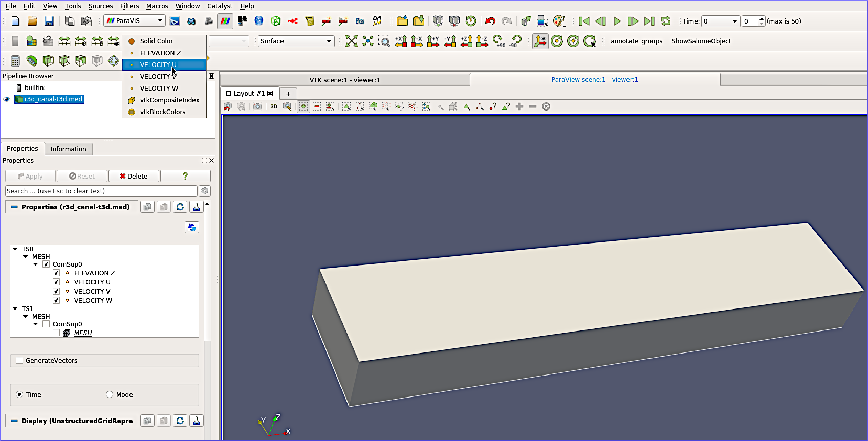Viewport: 868px width, 441px height.
Task: Enable the GenerateVectors checkbox
Action: tap(19, 361)
